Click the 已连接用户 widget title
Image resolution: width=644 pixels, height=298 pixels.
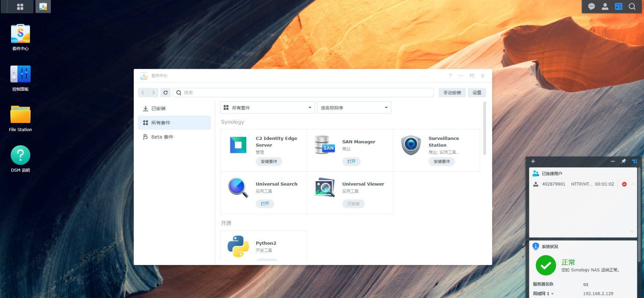tap(552, 174)
